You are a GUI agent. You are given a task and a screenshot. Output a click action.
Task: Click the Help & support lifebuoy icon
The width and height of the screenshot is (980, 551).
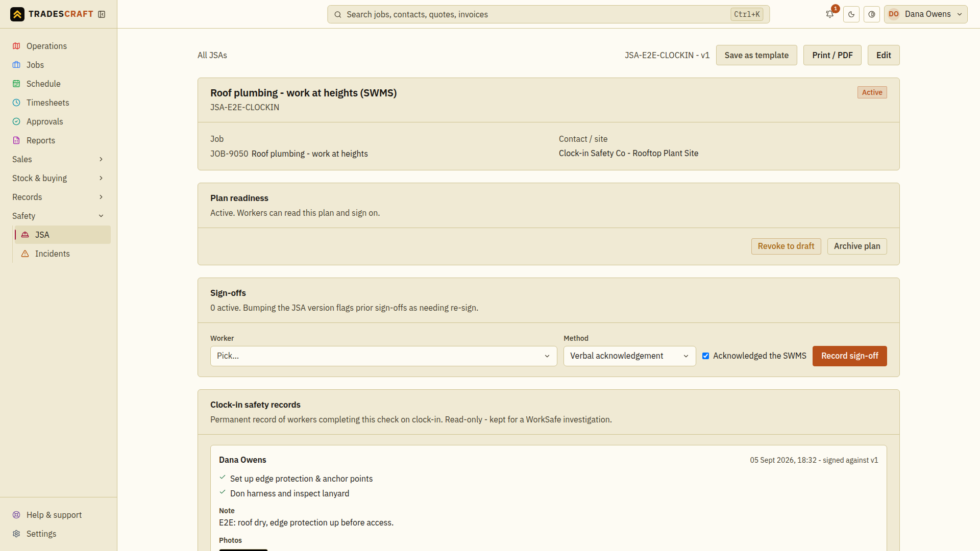click(16, 515)
